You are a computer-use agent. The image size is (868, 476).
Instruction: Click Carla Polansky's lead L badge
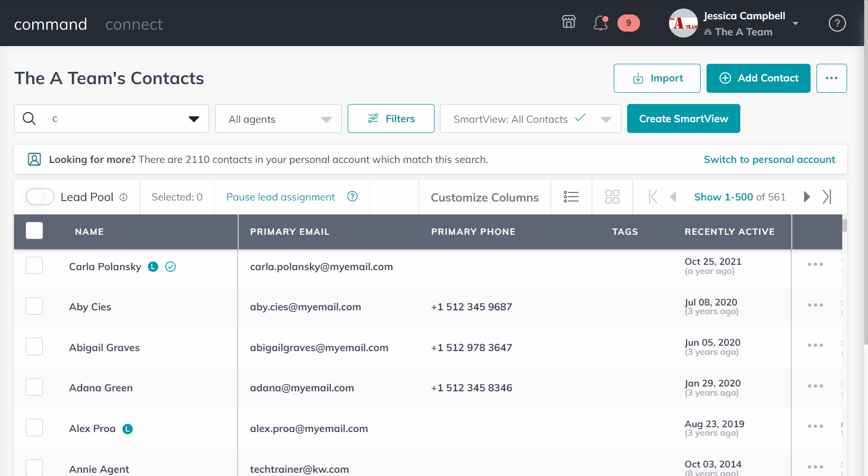pos(153,266)
